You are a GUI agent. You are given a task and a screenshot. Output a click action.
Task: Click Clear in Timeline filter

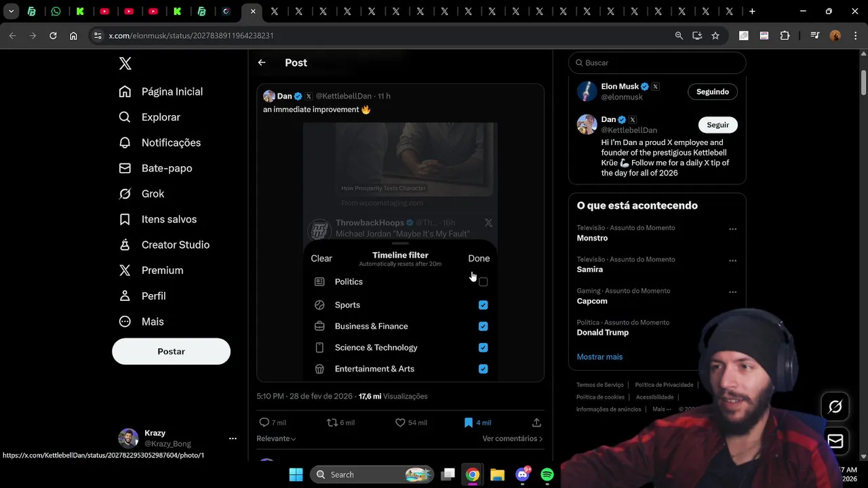(321, 258)
